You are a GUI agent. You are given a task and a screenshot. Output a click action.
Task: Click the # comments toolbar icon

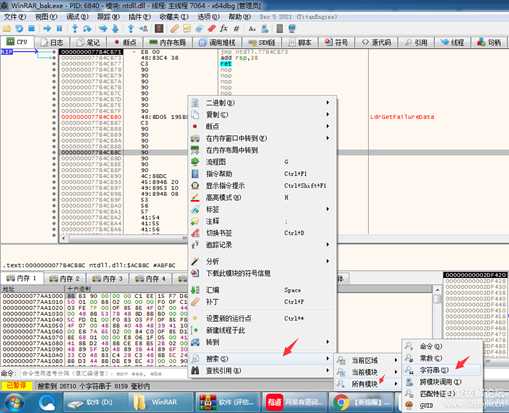tap(237, 29)
